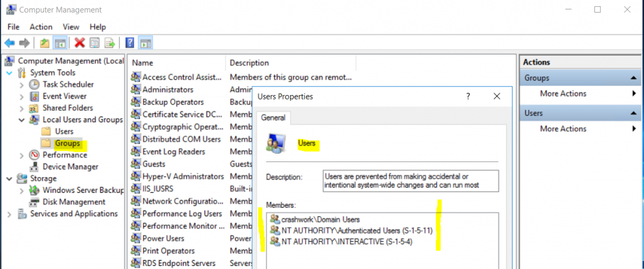This screenshot has width=644, height=269.
Task: Select the RDS Endpoint Servers group row
Action: [x=179, y=263]
